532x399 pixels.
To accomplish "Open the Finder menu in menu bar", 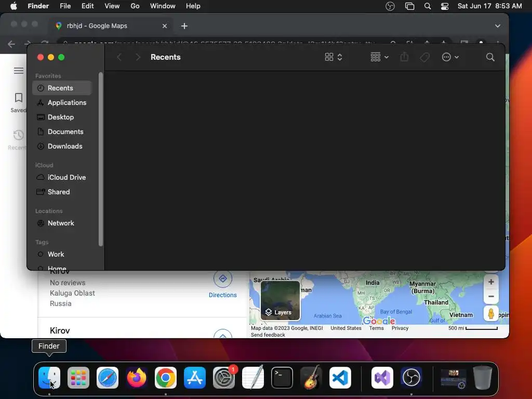I will click(38, 6).
